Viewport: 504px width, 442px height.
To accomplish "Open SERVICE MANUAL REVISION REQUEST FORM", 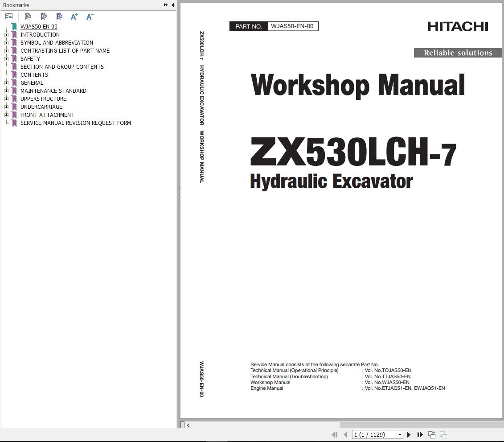I will pos(76,123).
